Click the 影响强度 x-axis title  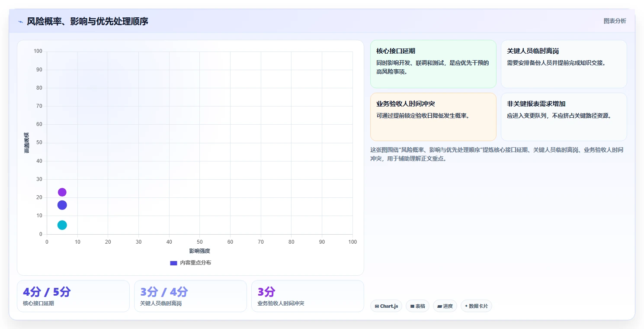pyautogui.click(x=199, y=251)
